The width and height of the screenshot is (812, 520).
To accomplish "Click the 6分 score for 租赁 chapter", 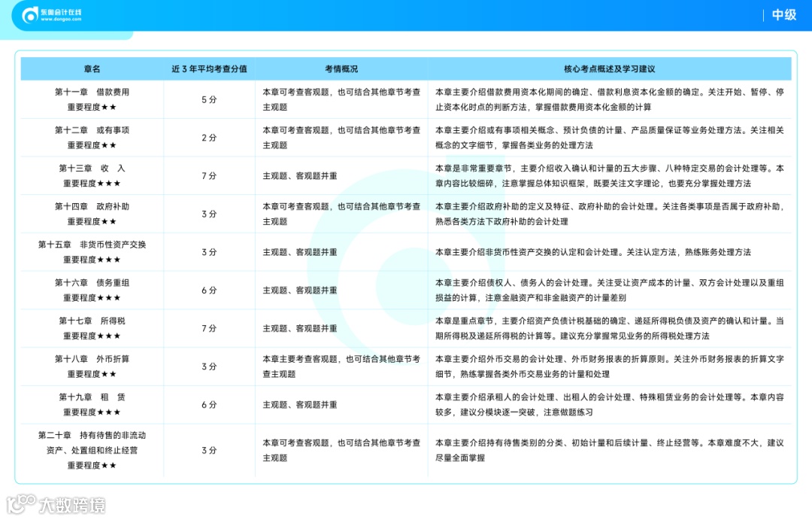I will [x=209, y=404].
